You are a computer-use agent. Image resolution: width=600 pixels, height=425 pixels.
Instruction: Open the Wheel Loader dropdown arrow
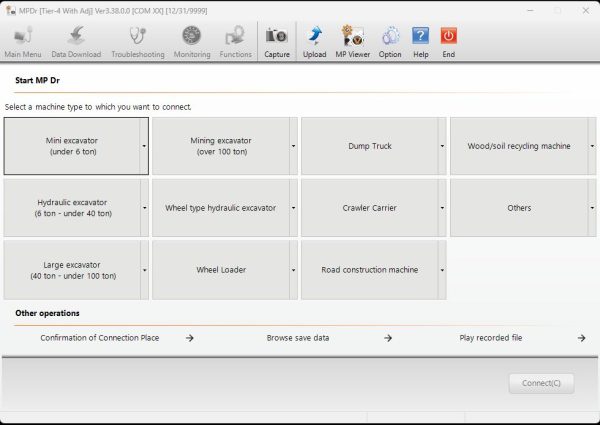pyautogui.click(x=293, y=270)
